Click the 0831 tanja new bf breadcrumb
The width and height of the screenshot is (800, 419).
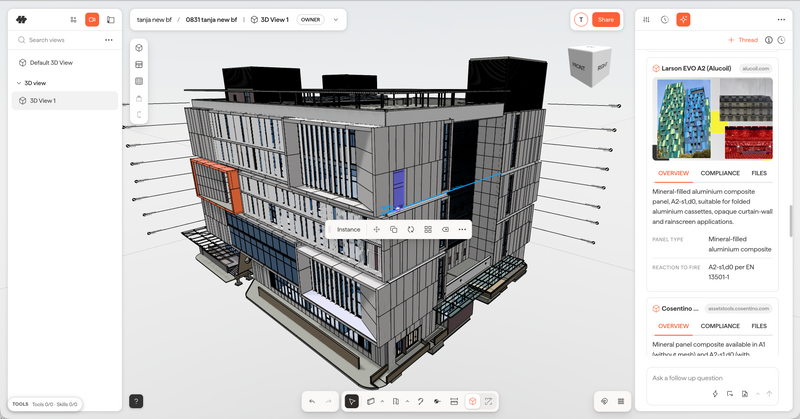(211, 20)
